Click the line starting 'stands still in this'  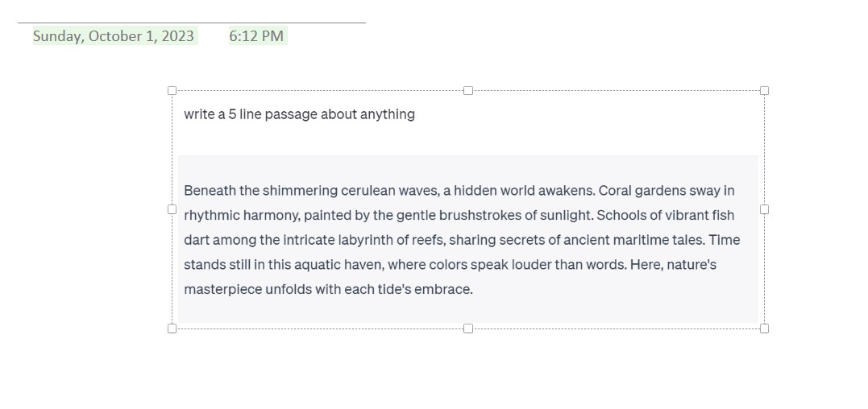(x=450, y=265)
